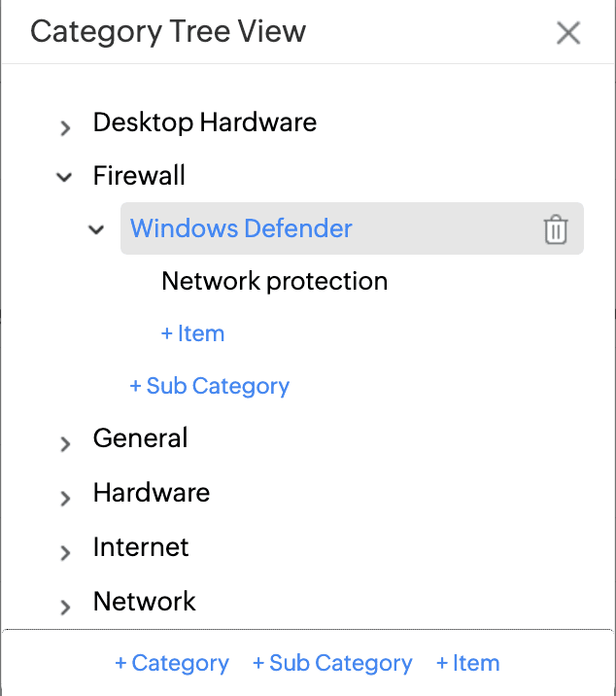Expand the General category

click(x=65, y=443)
